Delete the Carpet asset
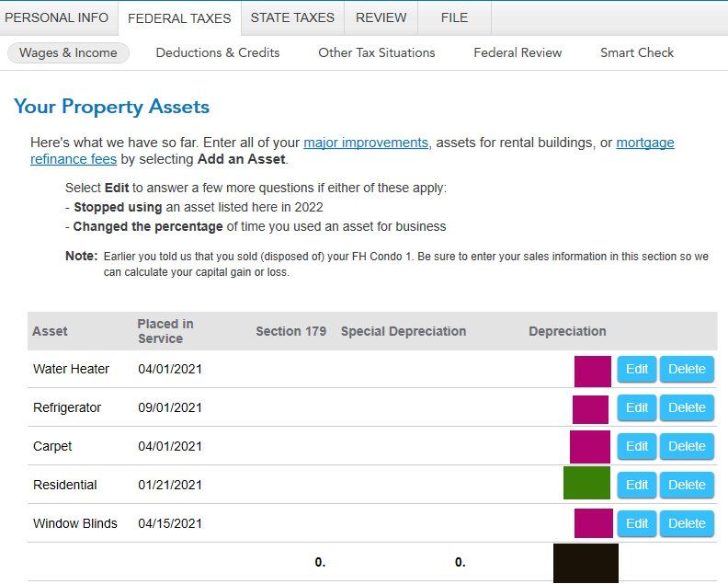728x584 pixels. [x=687, y=446]
